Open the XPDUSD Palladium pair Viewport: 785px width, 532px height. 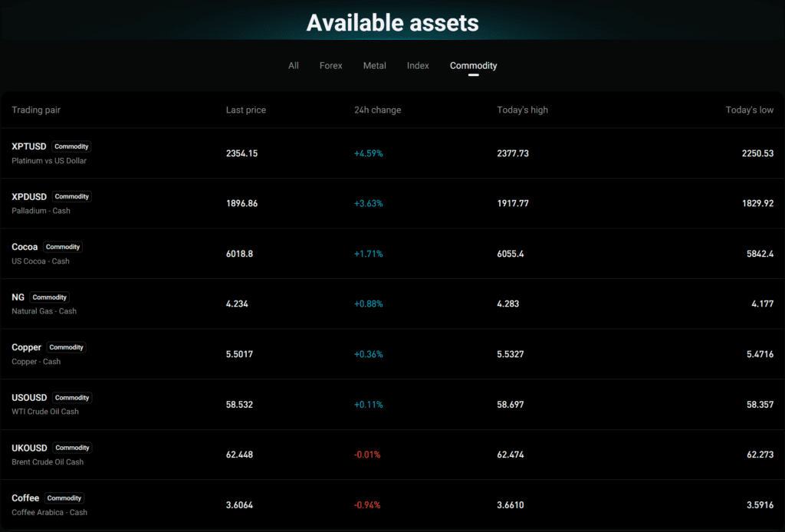point(29,197)
